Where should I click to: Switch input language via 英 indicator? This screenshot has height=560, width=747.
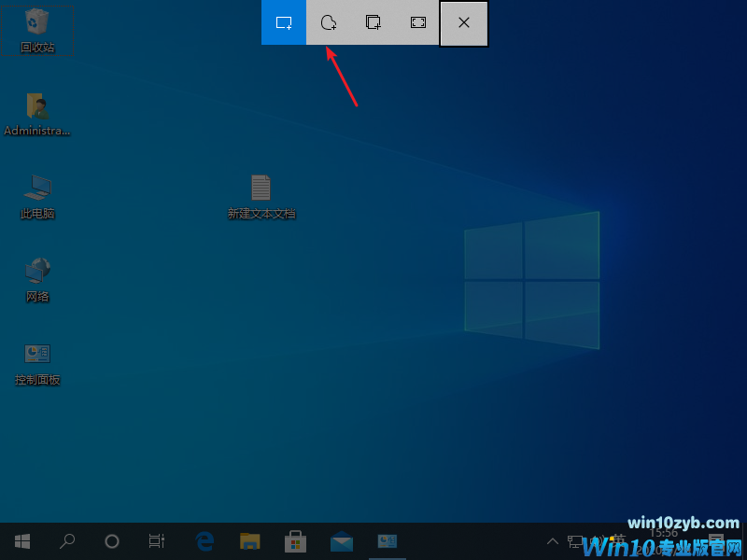click(616, 539)
